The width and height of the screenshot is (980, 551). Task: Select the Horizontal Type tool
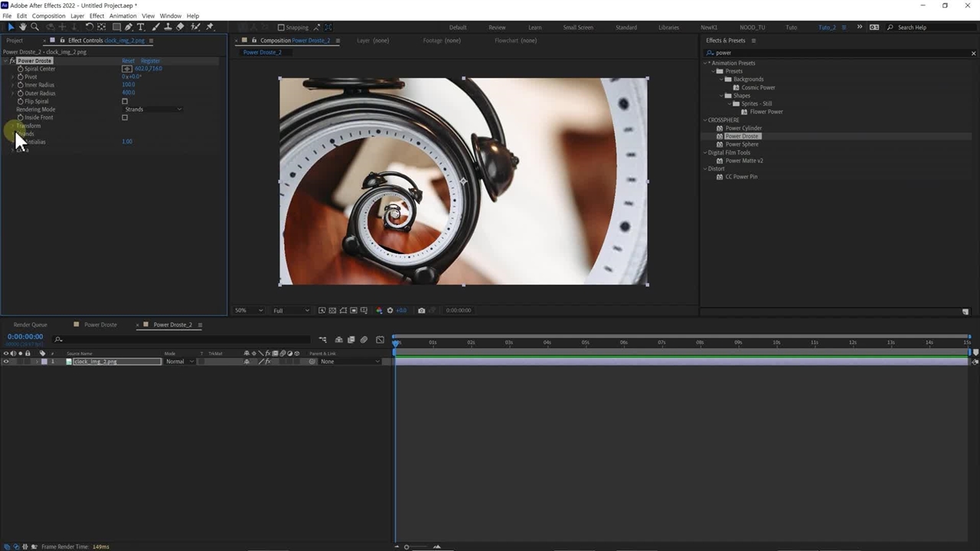(140, 27)
